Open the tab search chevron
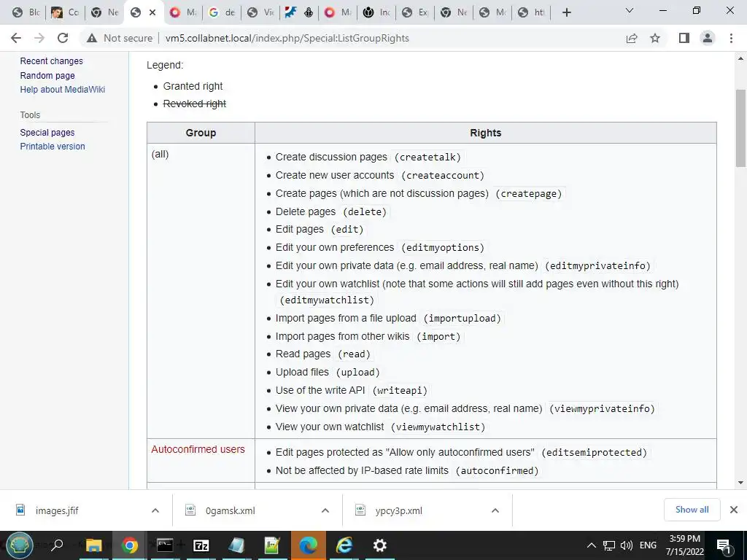The height and width of the screenshot is (560, 747). [630, 10]
